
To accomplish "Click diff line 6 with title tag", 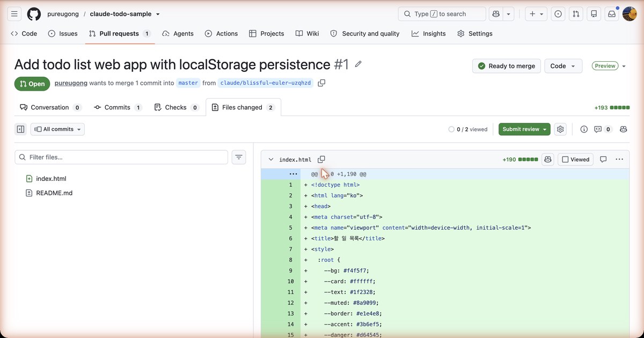I will pos(445,238).
